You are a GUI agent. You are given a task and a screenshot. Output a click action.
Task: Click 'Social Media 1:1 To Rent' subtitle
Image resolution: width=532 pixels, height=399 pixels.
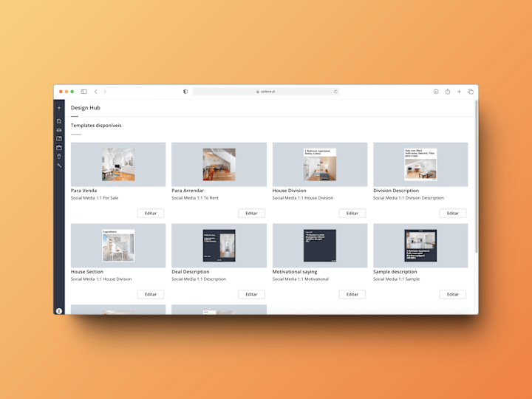[195, 198]
